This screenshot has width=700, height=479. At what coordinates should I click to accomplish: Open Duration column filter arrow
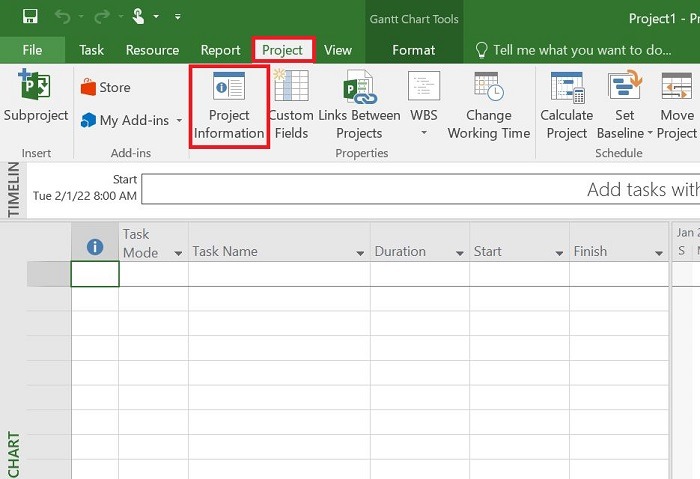460,253
